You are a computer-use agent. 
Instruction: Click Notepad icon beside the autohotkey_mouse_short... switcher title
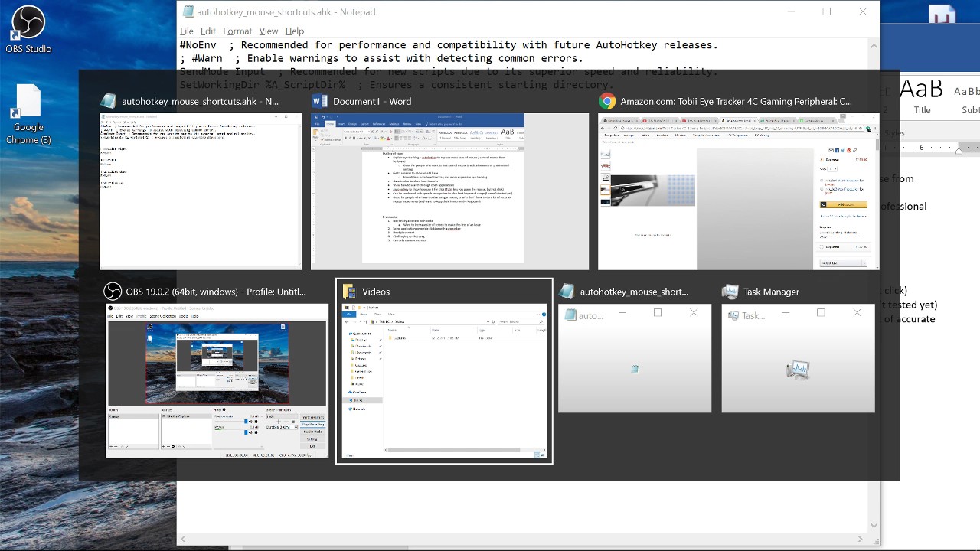pyautogui.click(x=567, y=292)
